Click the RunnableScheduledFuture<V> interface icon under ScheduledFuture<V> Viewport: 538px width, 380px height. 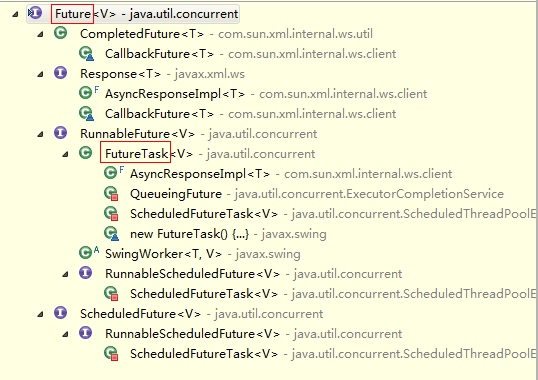85,333
